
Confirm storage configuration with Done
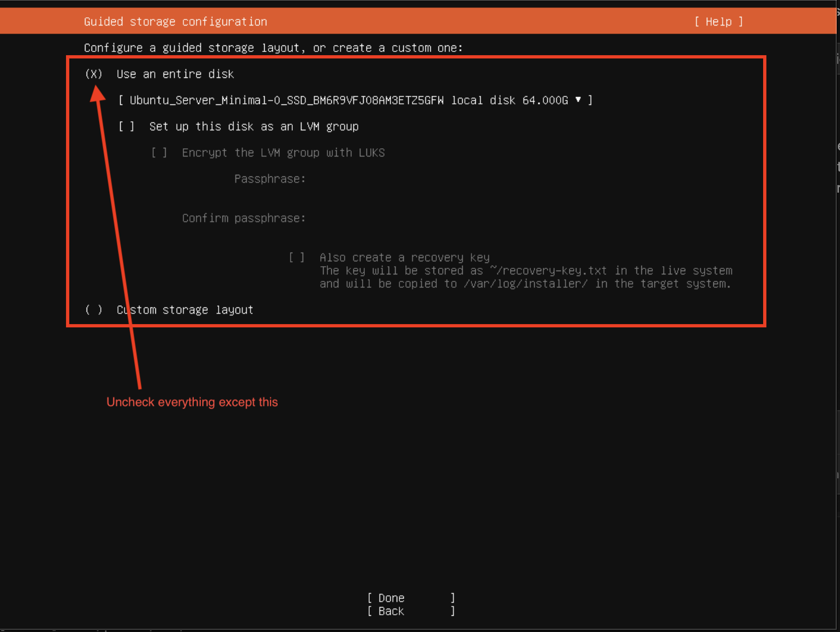pos(391,597)
